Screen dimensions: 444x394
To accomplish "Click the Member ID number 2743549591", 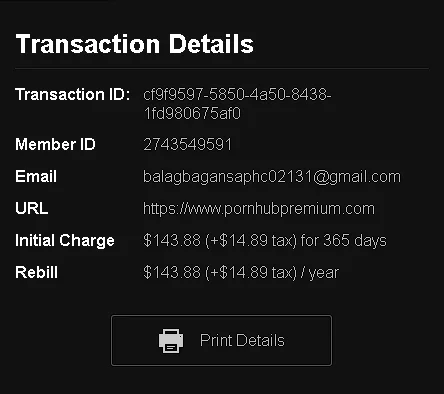I will point(187,145).
